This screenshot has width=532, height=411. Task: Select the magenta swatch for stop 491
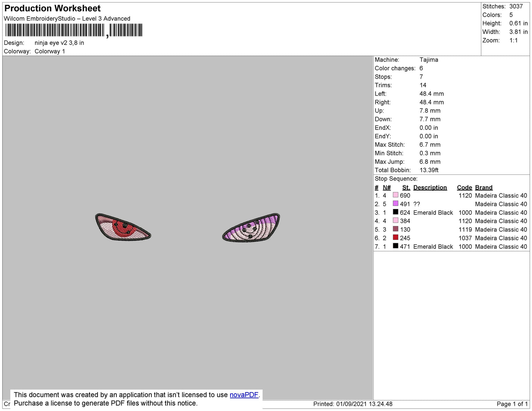[395, 203]
